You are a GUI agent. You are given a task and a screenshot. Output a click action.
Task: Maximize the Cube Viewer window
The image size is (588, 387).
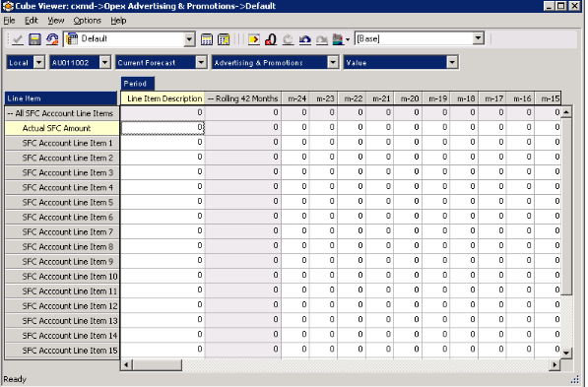tap(561, 6)
